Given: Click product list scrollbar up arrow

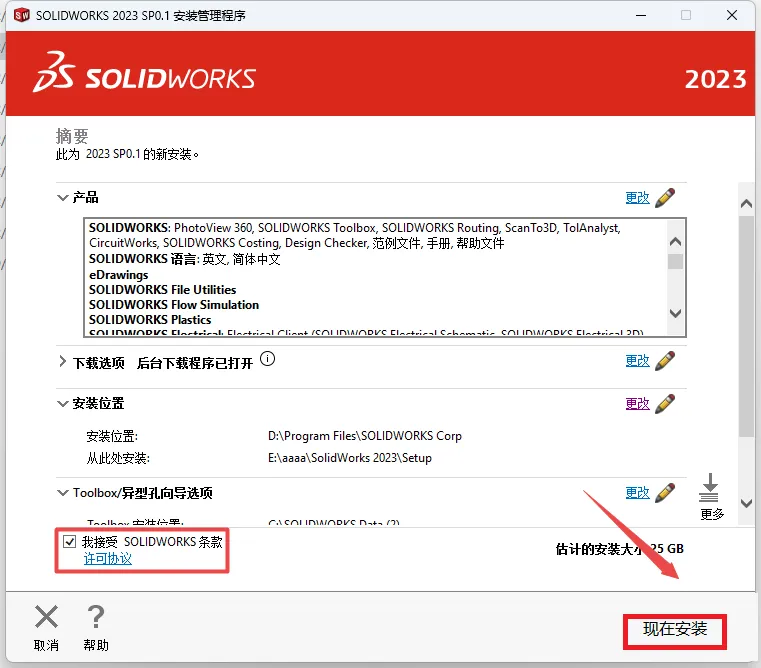Looking at the screenshot, I should click(x=675, y=241).
